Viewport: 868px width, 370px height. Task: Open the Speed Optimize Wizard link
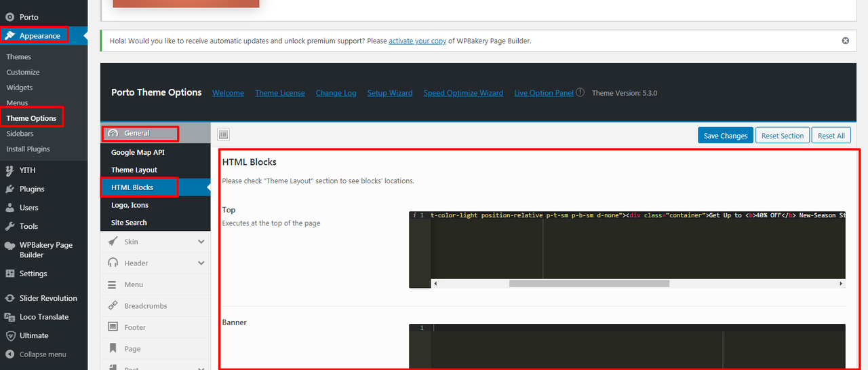coord(463,93)
